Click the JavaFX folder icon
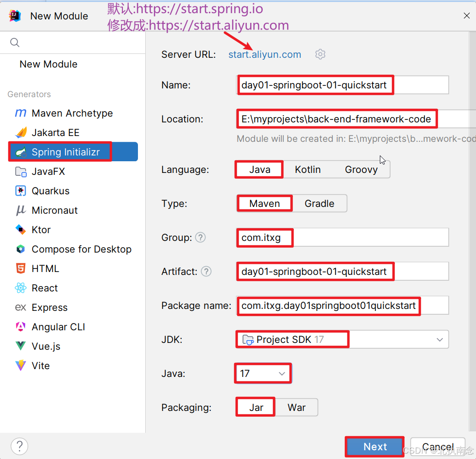Viewport: 476px width, 459px height. tap(20, 171)
